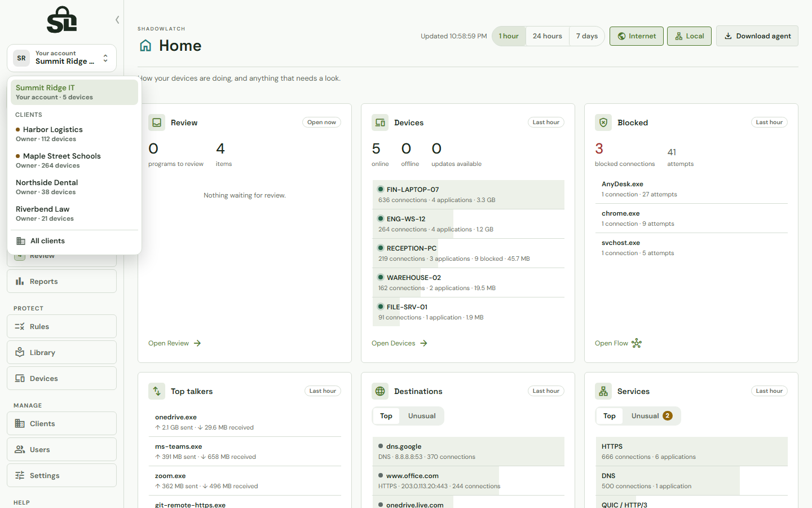Select Summit Ridge IT account
This screenshot has width=812, height=508.
(x=74, y=92)
